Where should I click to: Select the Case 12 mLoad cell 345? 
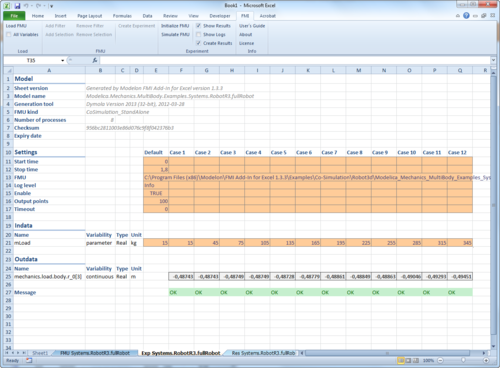(460, 243)
